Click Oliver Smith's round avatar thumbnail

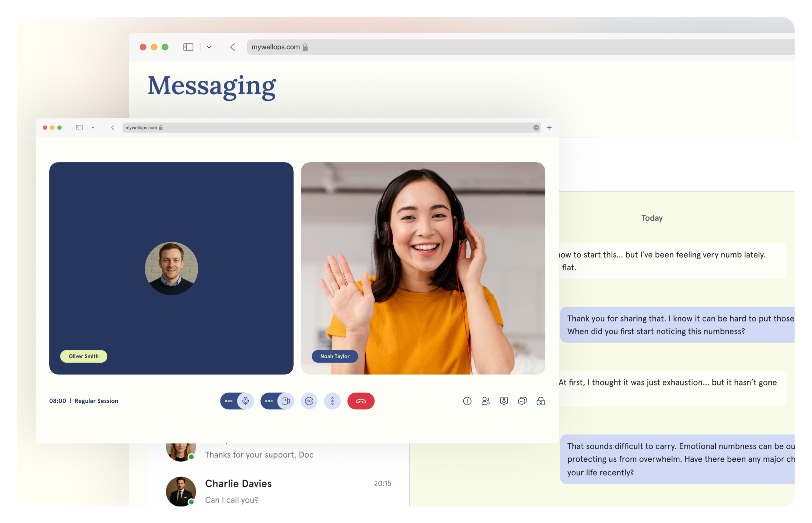171,268
